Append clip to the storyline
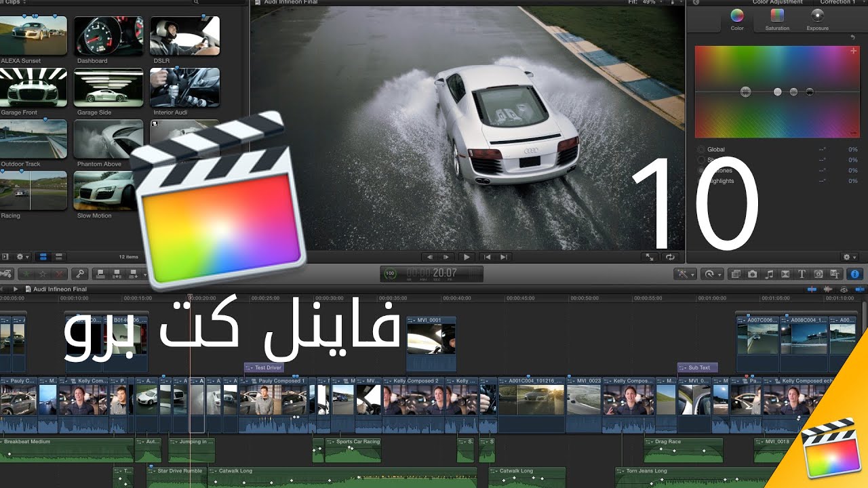The image size is (868, 488). (133, 274)
